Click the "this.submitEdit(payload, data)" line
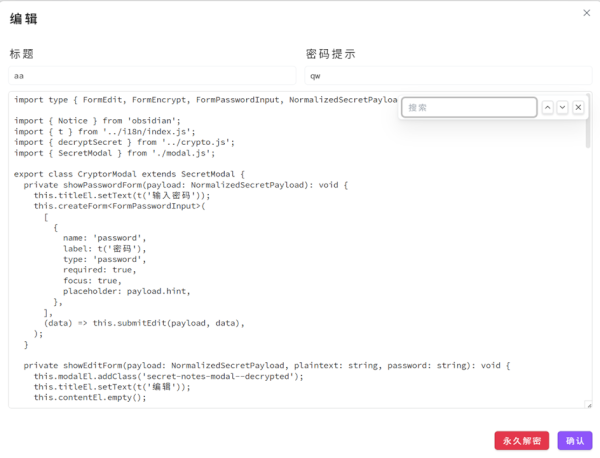 coord(144,323)
